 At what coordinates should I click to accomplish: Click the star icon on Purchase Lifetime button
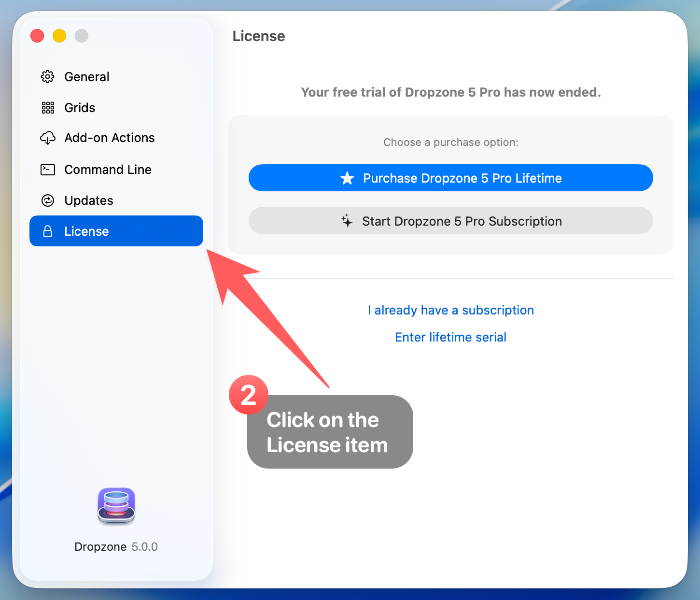point(347,178)
